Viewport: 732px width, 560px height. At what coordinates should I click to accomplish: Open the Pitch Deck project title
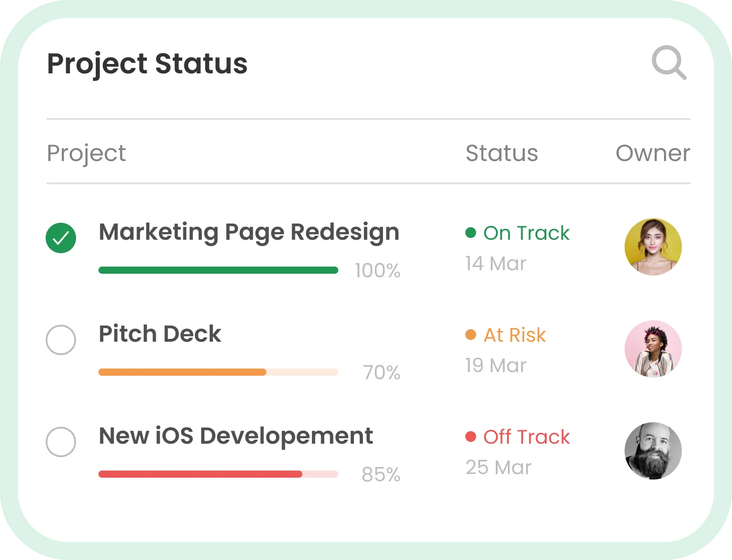160,334
